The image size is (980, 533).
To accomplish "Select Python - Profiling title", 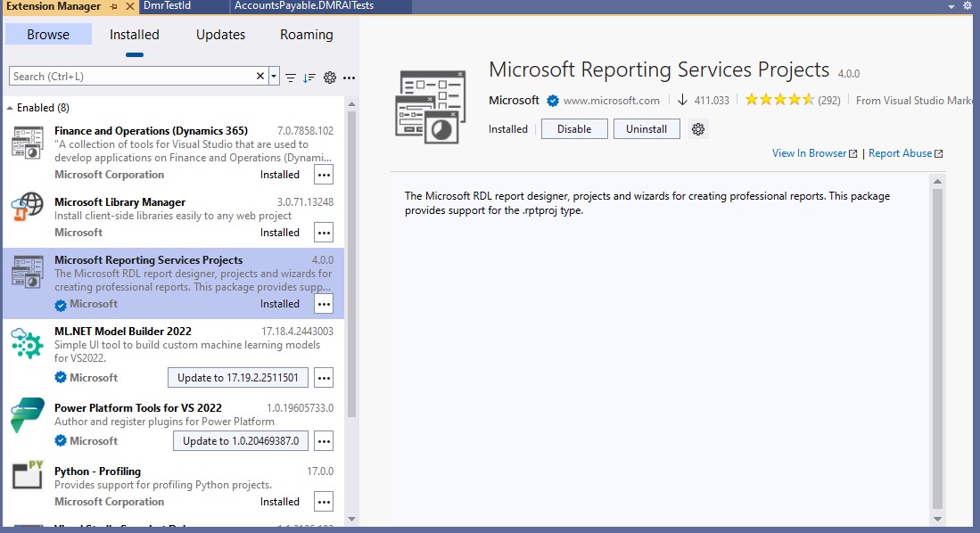I will pos(97,471).
